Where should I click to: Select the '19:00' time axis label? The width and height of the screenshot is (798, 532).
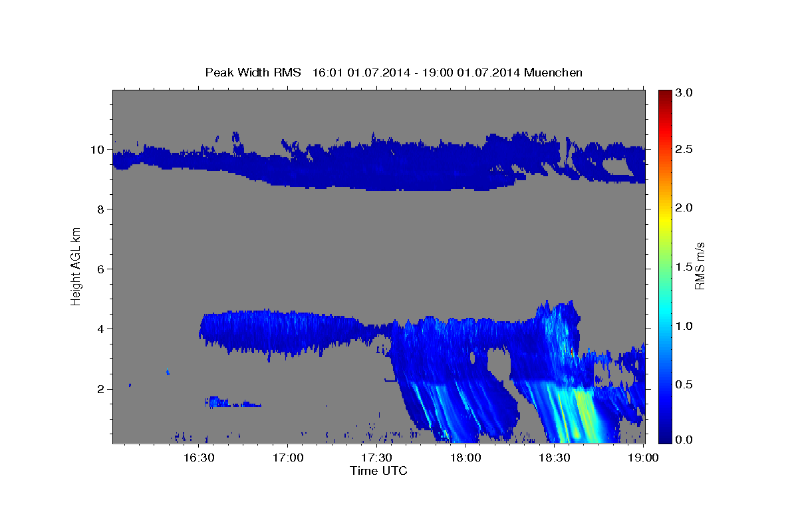[x=643, y=458]
